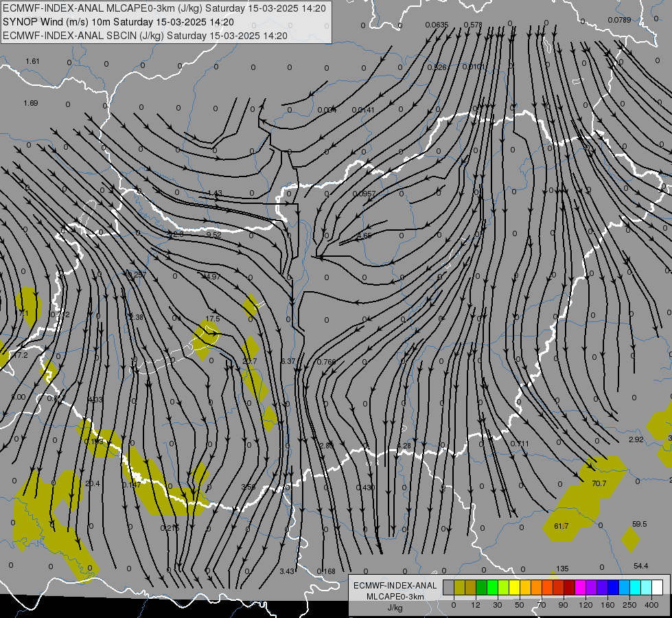Click the map value 4.28
The height and width of the screenshot is (618, 672).
[x=404, y=446]
